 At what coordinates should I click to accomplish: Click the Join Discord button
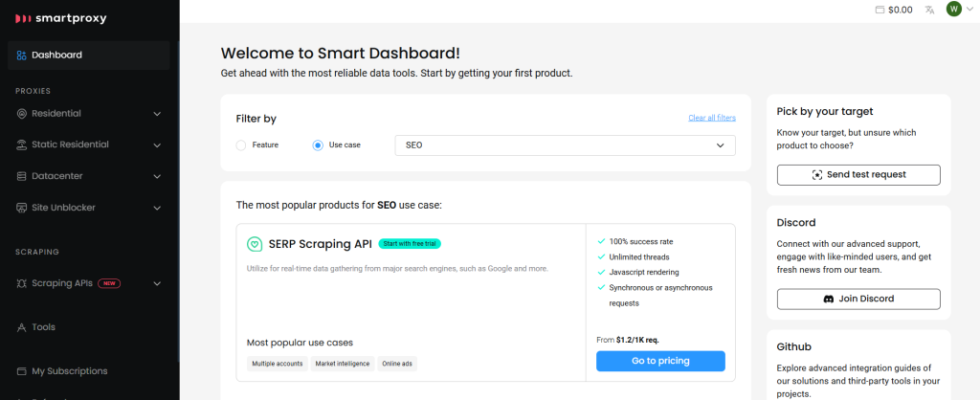coord(858,300)
